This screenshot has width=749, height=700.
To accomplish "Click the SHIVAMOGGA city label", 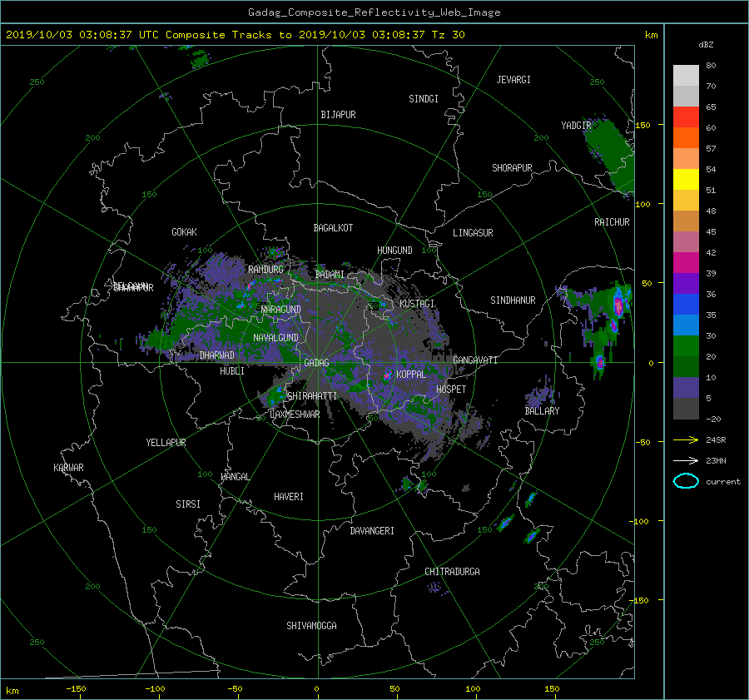I will click(311, 626).
